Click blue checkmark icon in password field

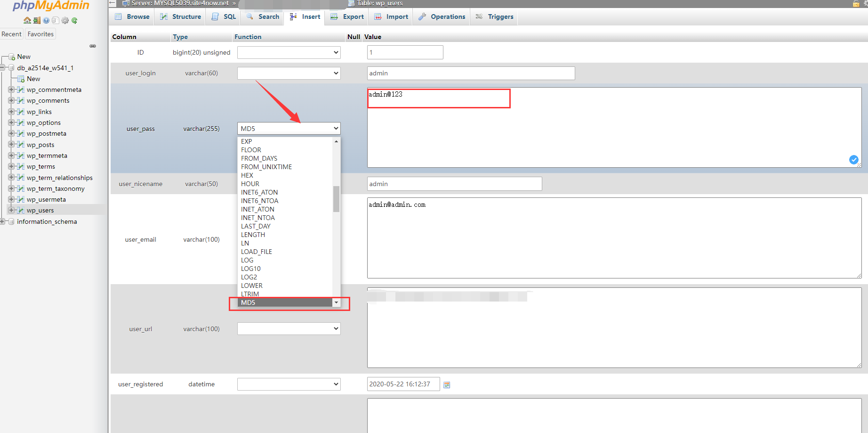pyautogui.click(x=853, y=160)
